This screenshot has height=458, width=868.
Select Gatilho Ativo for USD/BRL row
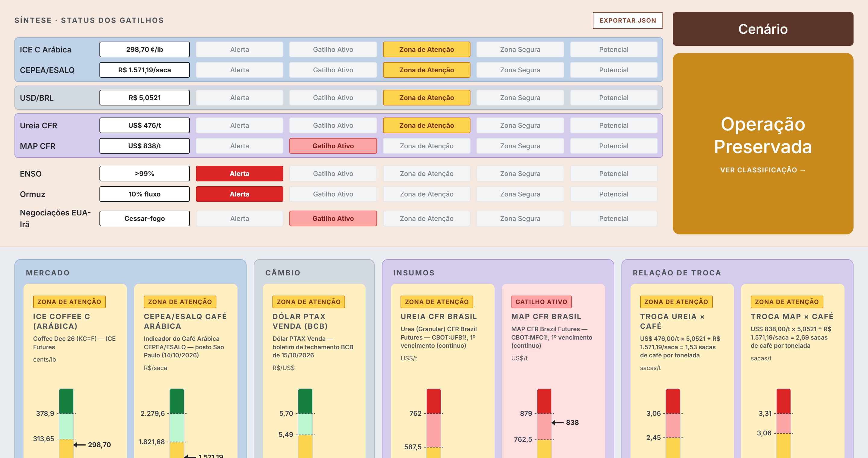pyautogui.click(x=333, y=98)
